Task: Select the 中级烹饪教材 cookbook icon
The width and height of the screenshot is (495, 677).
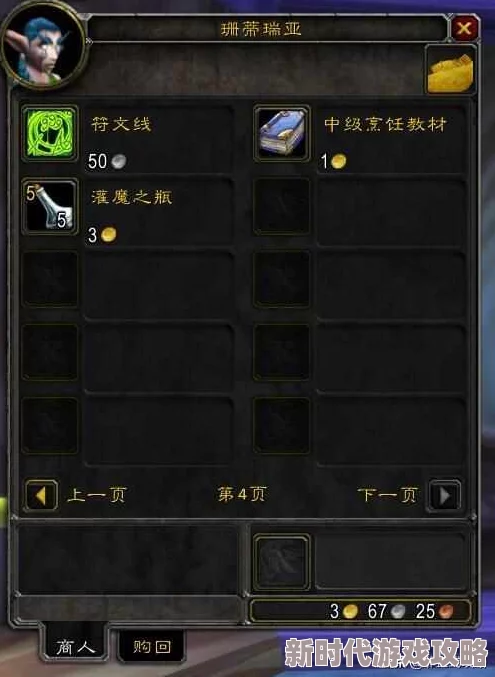Action: click(x=282, y=133)
